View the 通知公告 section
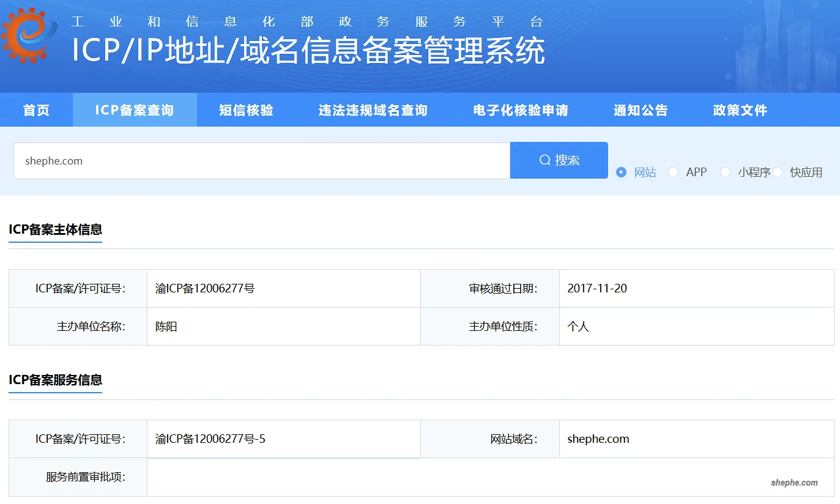 [640, 110]
